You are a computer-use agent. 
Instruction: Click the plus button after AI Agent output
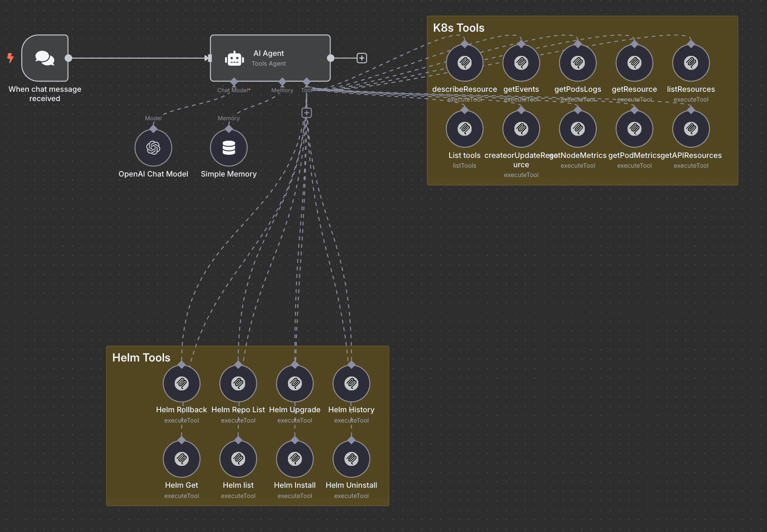pyautogui.click(x=362, y=58)
